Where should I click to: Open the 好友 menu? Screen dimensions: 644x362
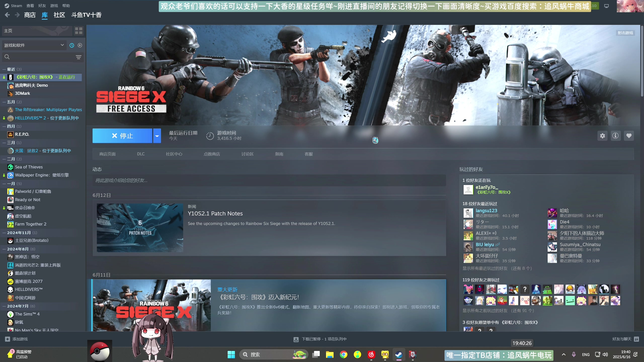(42, 6)
